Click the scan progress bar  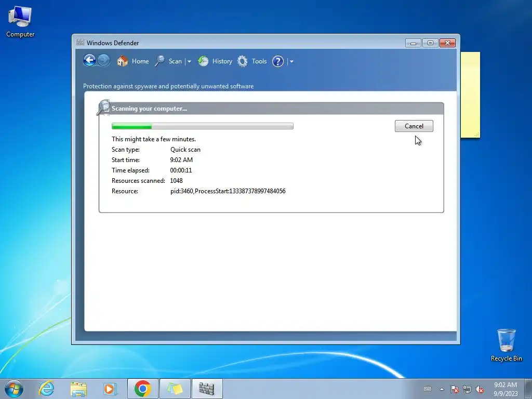pyautogui.click(x=203, y=126)
